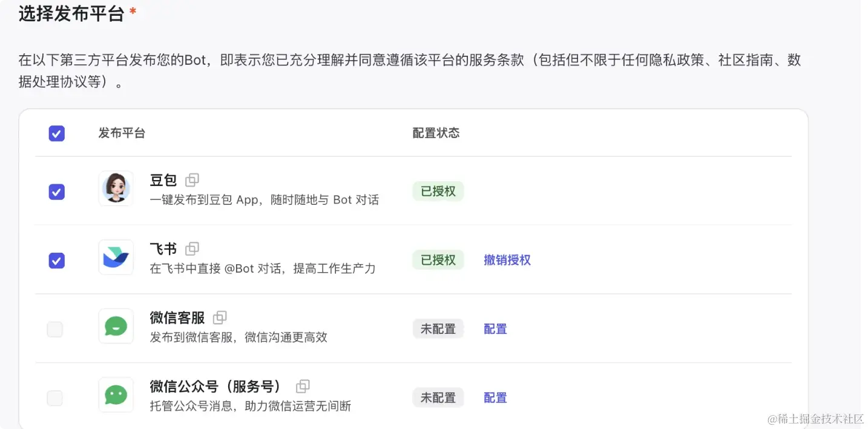Click the 未配置 badge for 微信公众号（服务号）
This screenshot has height=429, width=868.
(x=438, y=397)
